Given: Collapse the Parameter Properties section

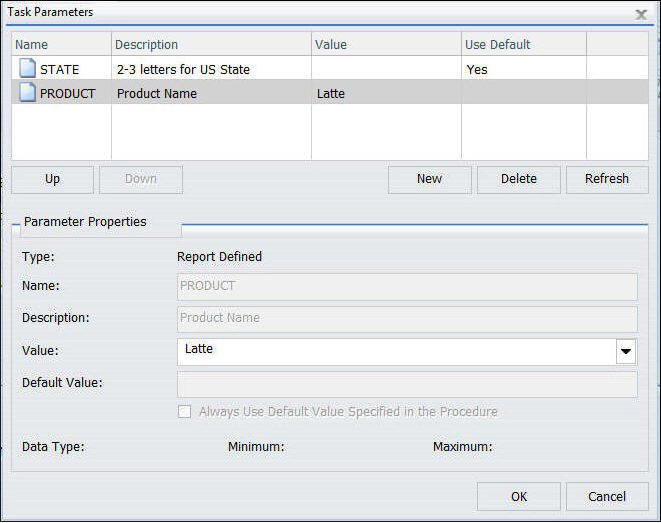Looking at the screenshot, I should pyautogui.click(x=16, y=228).
